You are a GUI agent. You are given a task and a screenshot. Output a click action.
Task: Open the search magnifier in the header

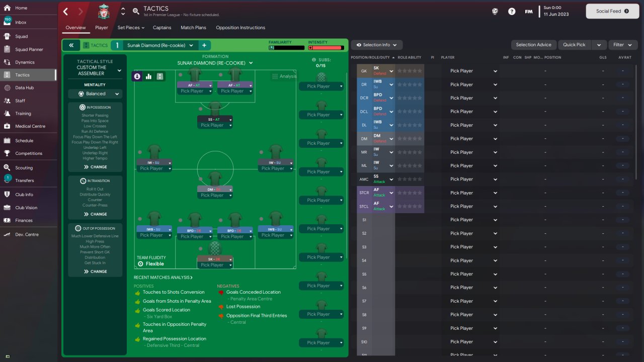coord(136,11)
